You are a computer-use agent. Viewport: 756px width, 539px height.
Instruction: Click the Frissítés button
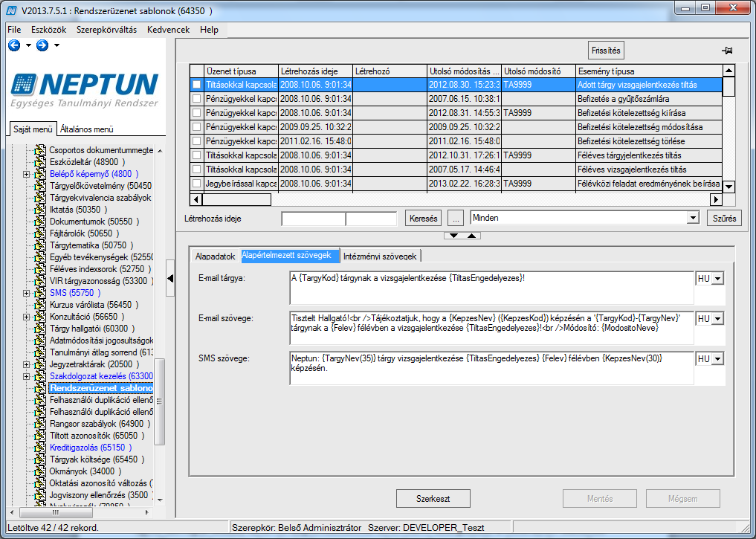(606, 50)
